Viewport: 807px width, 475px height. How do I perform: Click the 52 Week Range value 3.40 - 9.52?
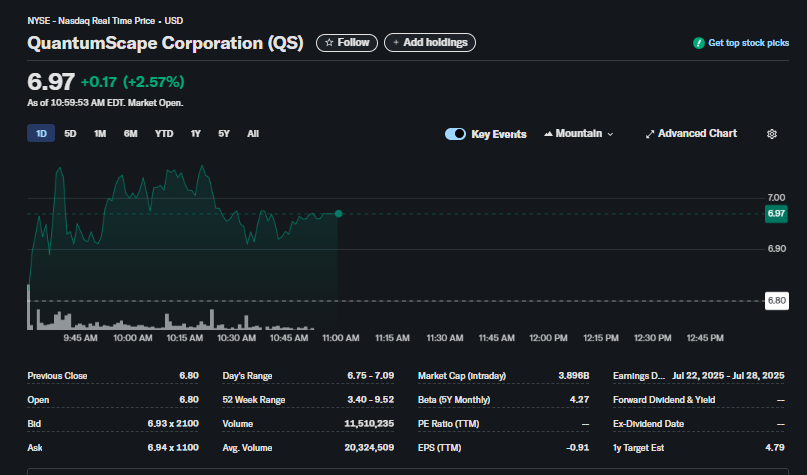371,400
